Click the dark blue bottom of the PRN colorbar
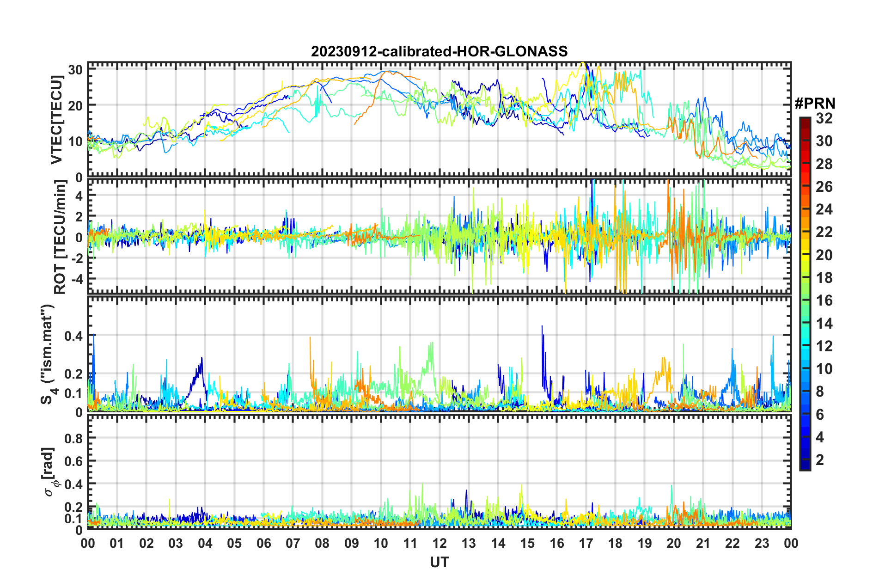Screen dimensions: 879x588 (x=805, y=465)
